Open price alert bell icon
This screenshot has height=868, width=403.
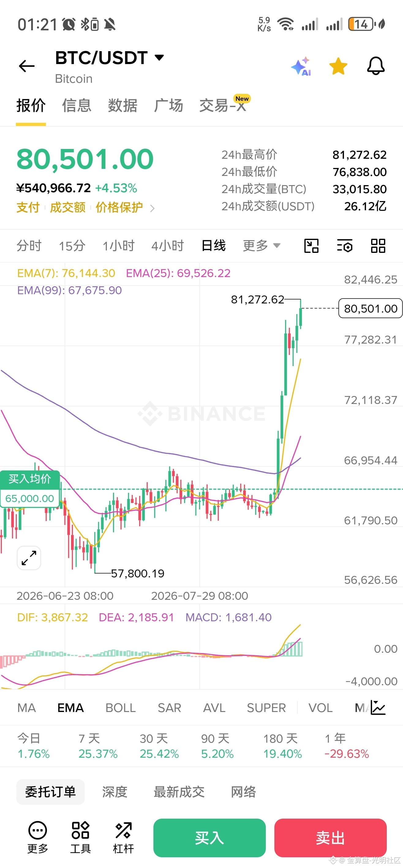(376, 66)
